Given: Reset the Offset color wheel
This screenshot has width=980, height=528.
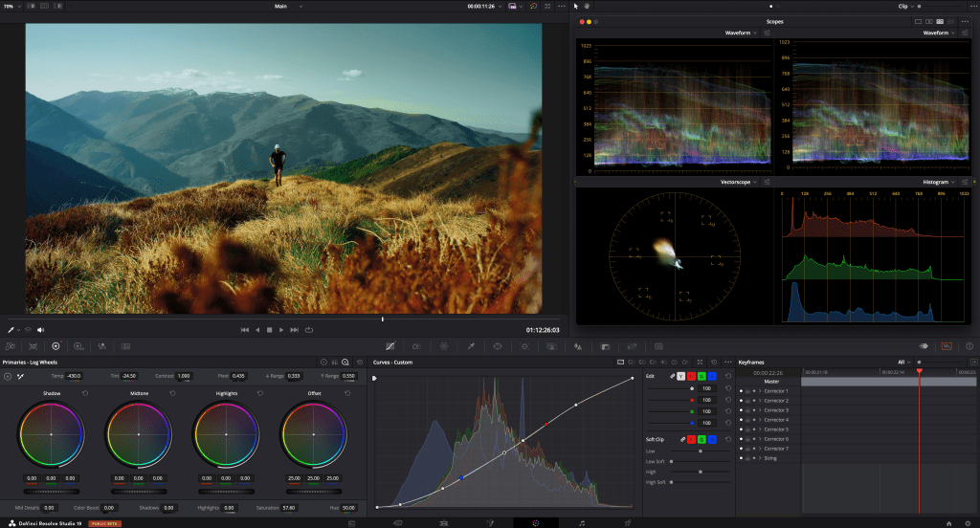Looking at the screenshot, I should coord(347,393).
